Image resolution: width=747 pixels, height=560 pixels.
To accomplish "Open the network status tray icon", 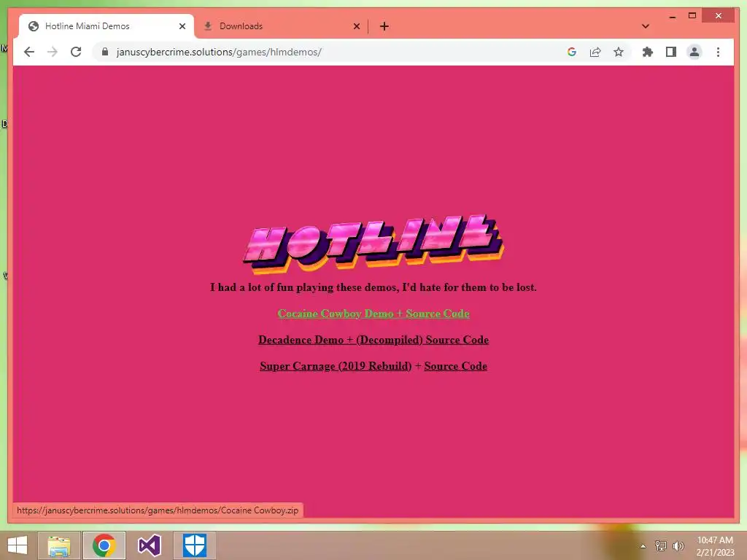I will coord(661,545).
